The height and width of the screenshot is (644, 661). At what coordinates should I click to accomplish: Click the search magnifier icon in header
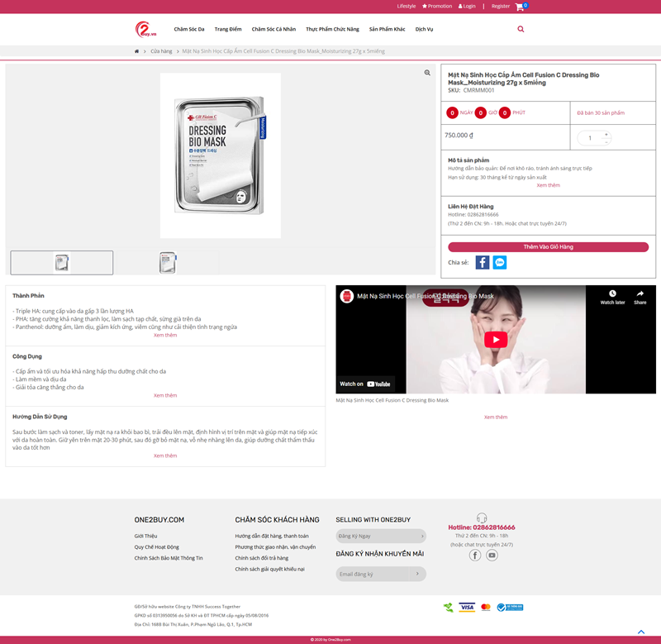tap(521, 29)
